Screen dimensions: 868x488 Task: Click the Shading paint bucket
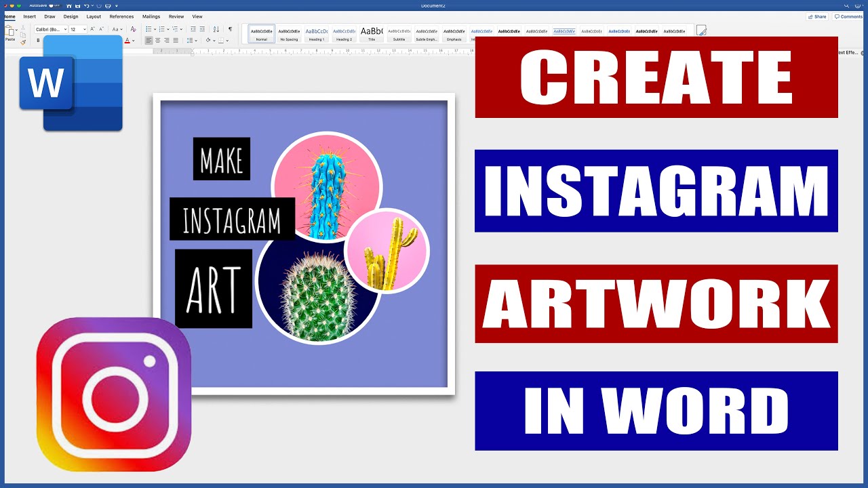pyautogui.click(x=208, y=41)
